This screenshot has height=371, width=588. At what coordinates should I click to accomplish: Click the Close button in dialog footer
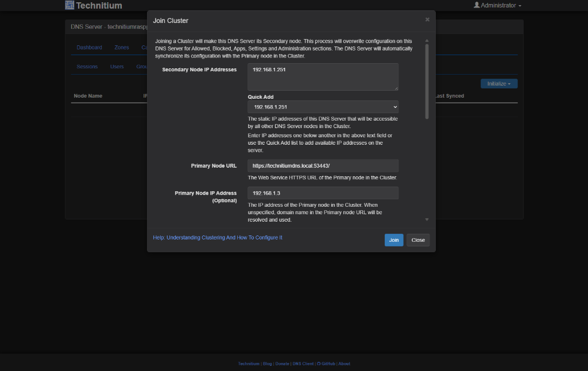[418, 240]
